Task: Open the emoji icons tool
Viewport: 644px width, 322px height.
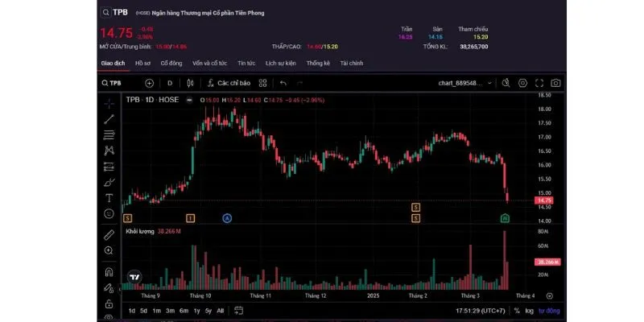Action: point(109,213)
